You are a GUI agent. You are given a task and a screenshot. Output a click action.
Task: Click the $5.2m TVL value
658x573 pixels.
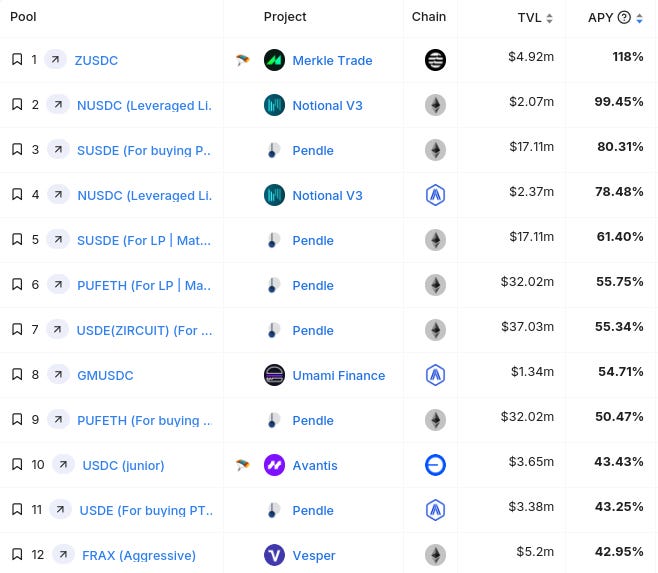tap(535, 551)
